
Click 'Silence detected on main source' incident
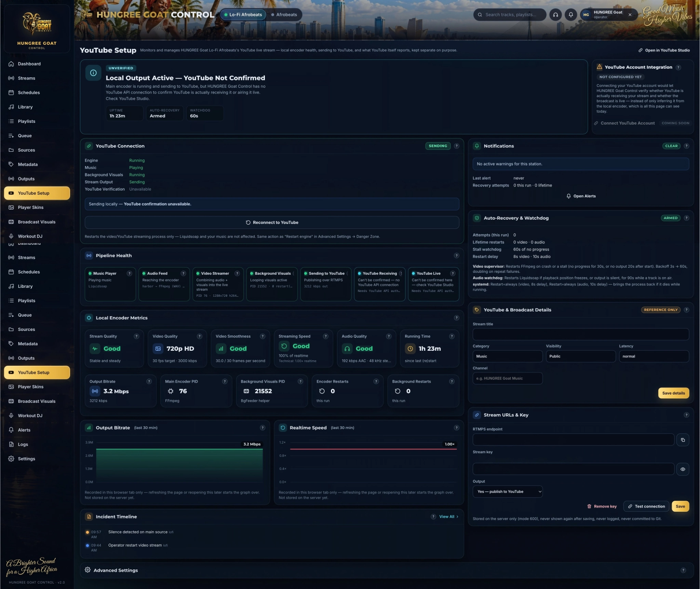(138, 532)
